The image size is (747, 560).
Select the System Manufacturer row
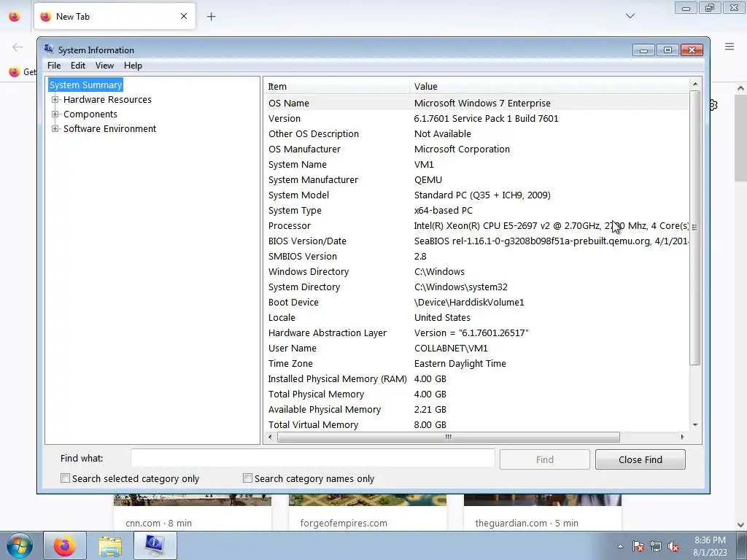click(x=476, y=179)
